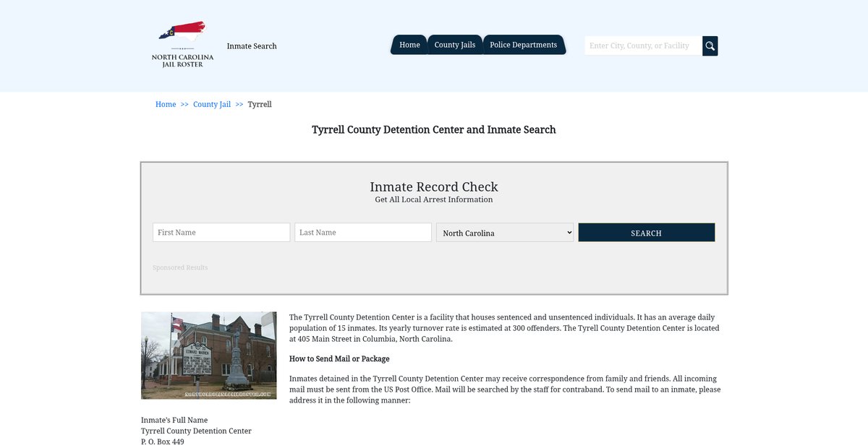Click the Inmate Record Check heading
Viewport: 868px width, 448px height.
[434, 187]
